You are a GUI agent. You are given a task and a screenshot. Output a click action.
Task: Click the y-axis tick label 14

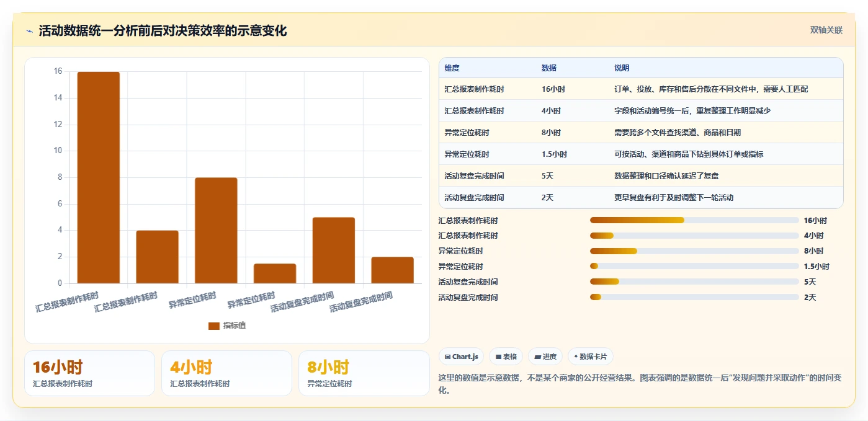[58, 98]
